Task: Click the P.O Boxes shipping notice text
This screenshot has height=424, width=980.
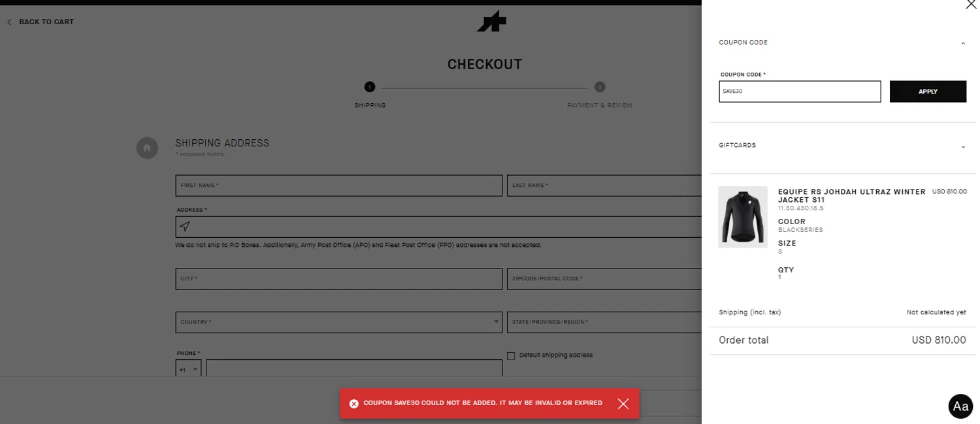Action: 358,246
